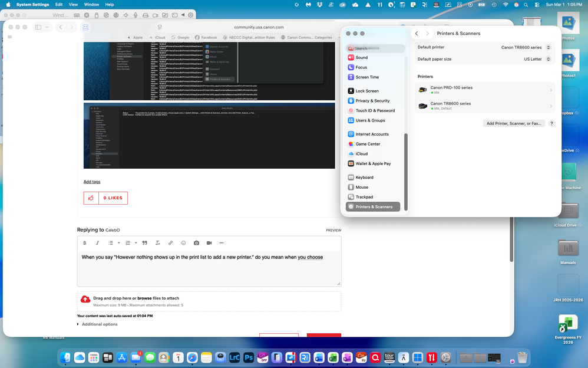
Task: Open the Canon PRO-100 series printer details
Action: [x=485, y=90]
